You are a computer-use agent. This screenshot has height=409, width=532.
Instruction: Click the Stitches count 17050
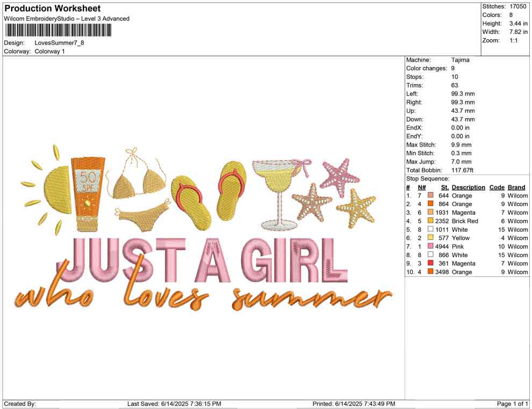click(519, 6)
